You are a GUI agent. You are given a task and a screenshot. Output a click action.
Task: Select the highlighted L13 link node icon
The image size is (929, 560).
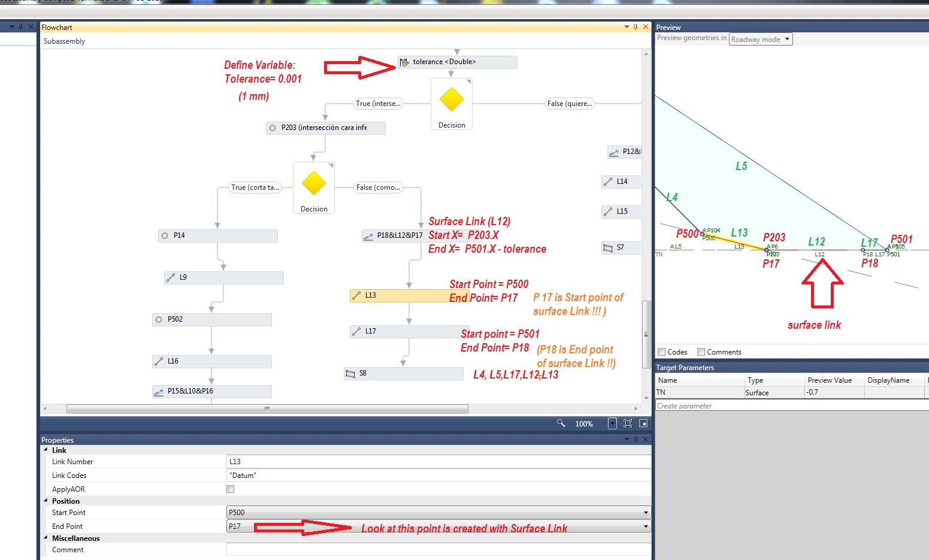click(356, 296)
